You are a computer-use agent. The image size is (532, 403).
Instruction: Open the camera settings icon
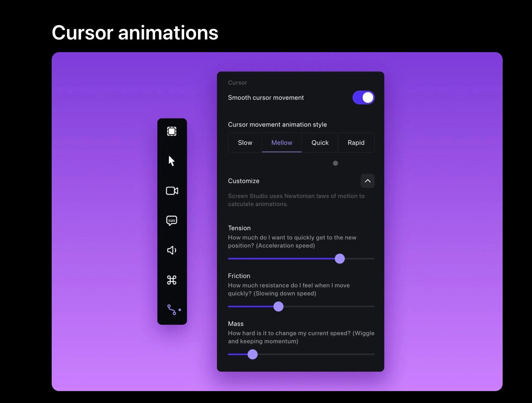click(x=172, y=191)
